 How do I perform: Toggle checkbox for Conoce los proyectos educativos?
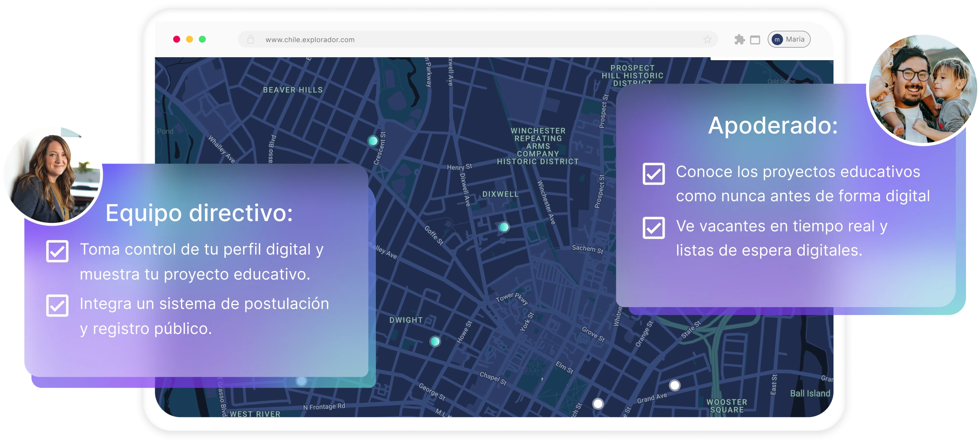(654, 173)
